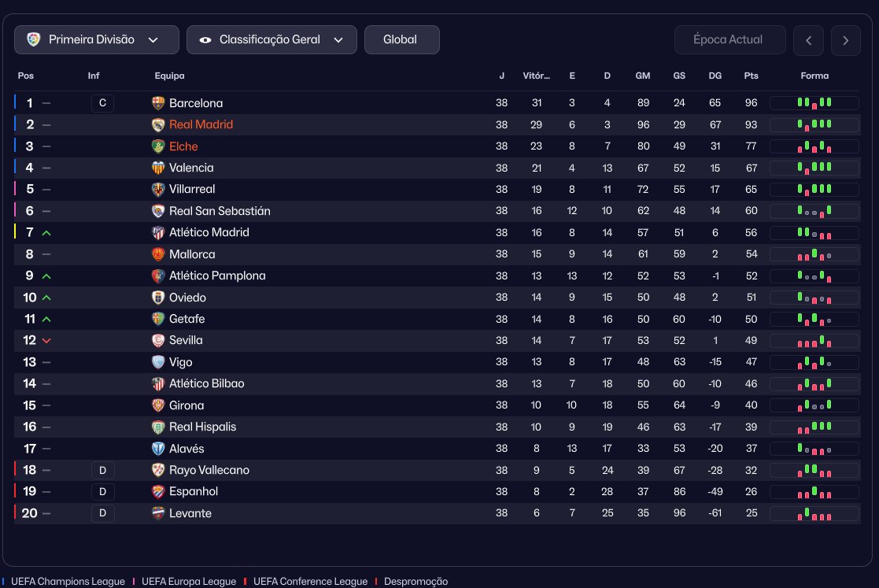Click the Girona club crest icon
879x588 pixels.
click(x=158, y=405)
